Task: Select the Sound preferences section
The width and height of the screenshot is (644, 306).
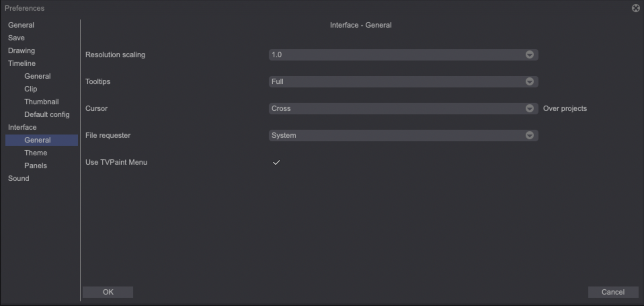Action: [x=19, y=178]
